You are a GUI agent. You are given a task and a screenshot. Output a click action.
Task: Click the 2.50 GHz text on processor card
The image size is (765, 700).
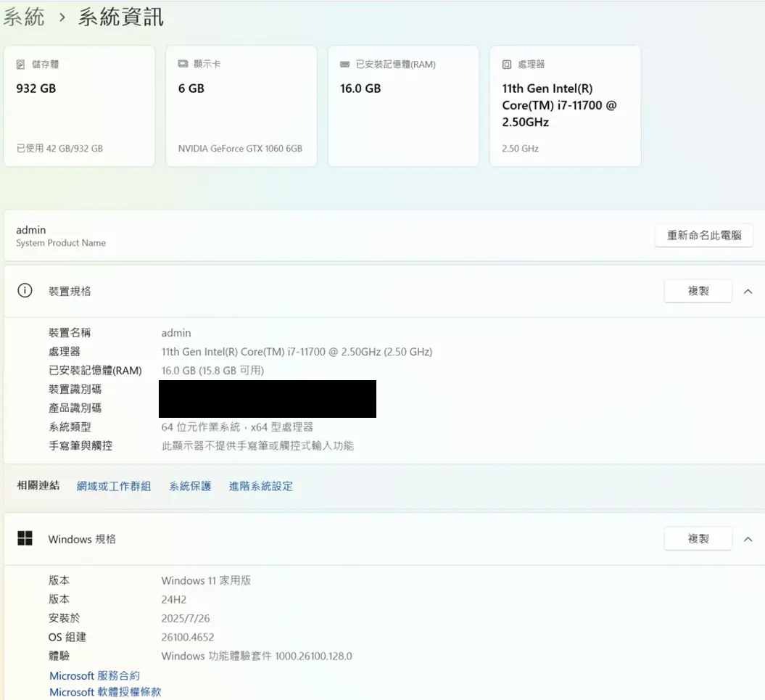point(521,149)
